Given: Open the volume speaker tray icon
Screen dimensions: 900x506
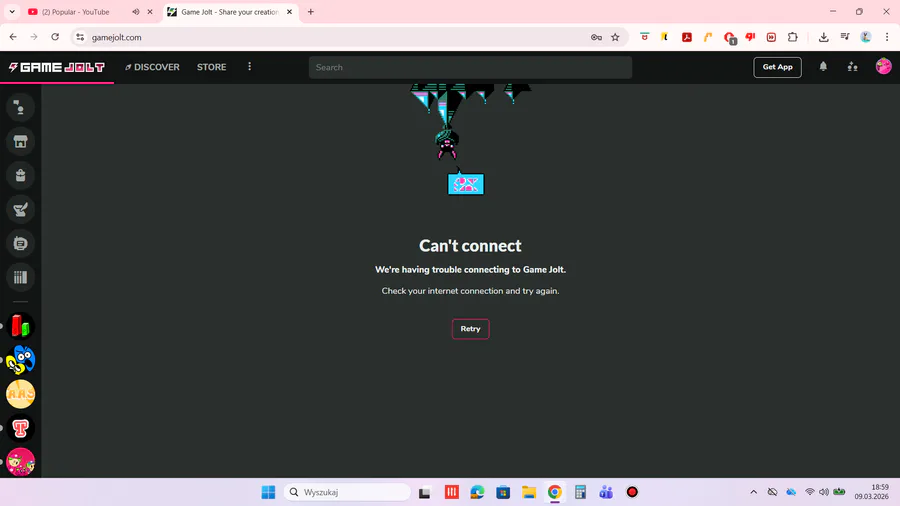Looking at the screenshot, I should [x=824, y=492].
